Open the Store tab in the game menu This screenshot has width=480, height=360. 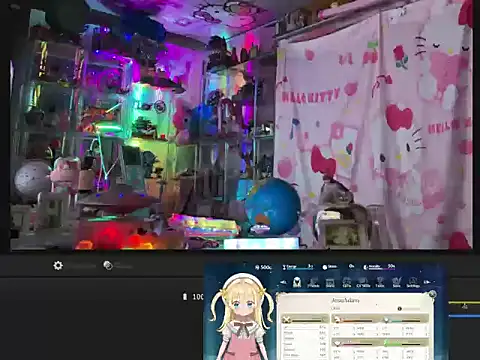(330, 283)
